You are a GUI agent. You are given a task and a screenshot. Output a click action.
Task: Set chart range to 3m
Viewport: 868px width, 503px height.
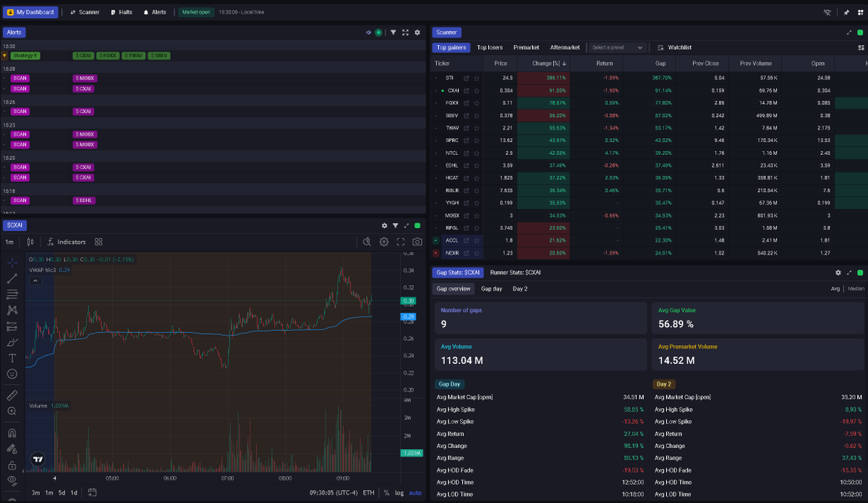[35, 493]
